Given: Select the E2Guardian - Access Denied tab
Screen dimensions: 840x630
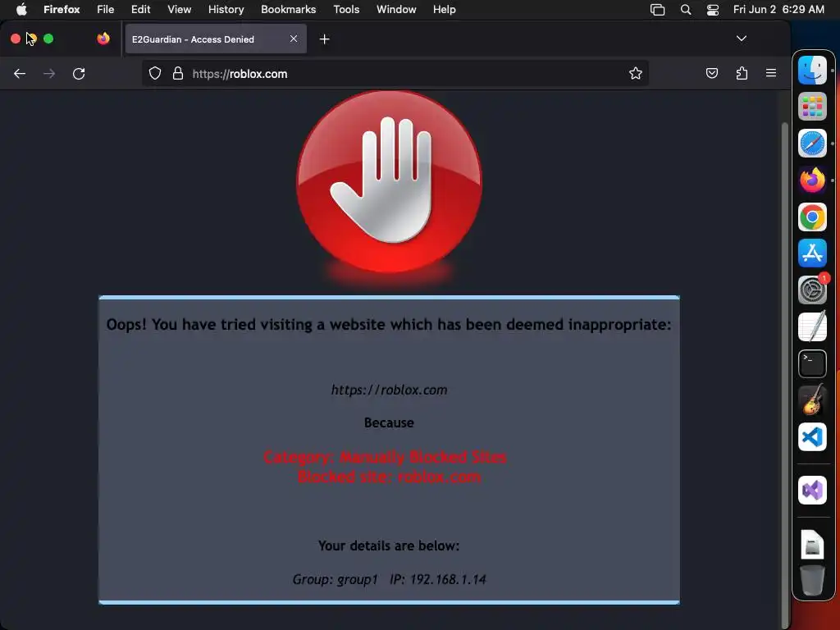Looking at the screenshot, I should [216, 39].
